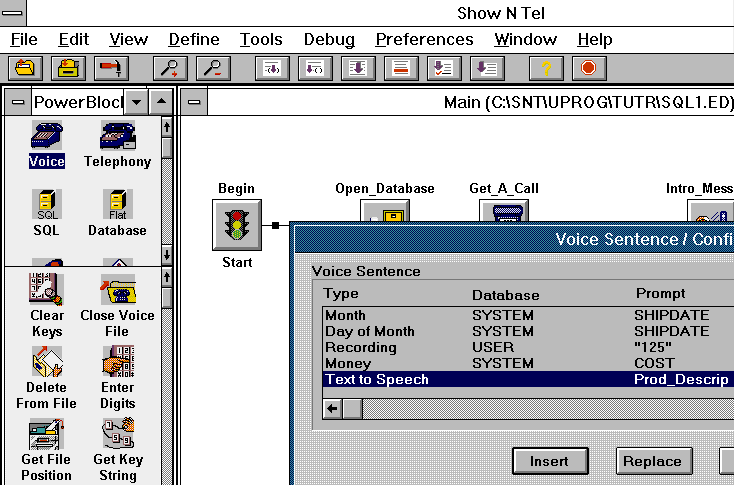Select the Voice PowerBlock category icon
The height and width of the screenshot is (485, 734).
pyautogui.click(x=46, y=136)
